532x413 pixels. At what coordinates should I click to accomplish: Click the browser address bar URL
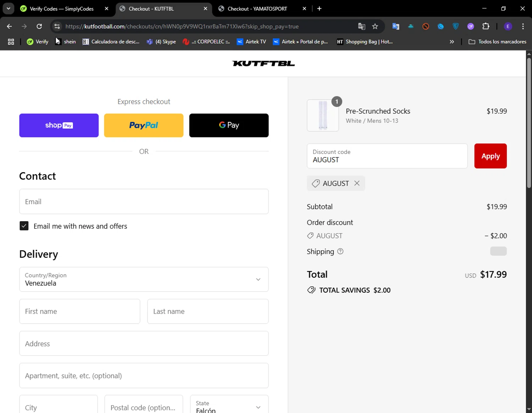[182, 26]
